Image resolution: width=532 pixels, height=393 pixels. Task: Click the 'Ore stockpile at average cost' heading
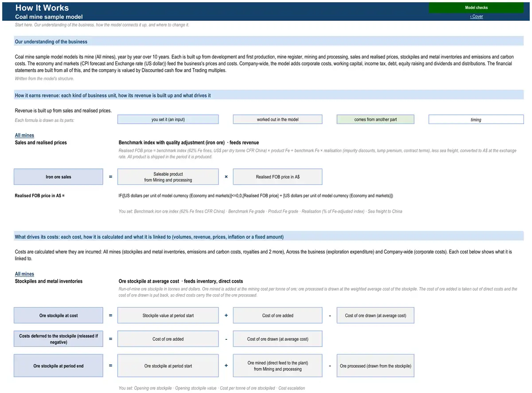click(x=149, y=281)
